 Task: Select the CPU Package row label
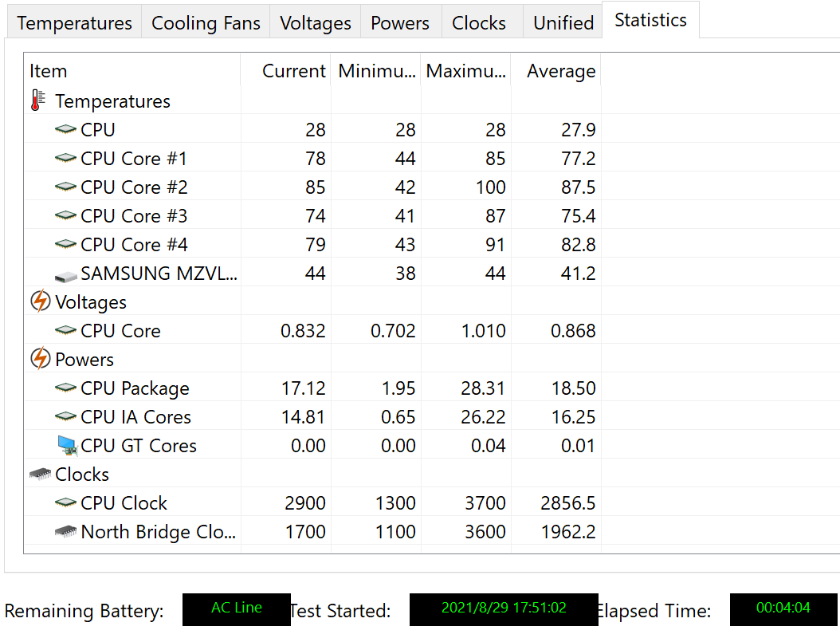(135, 388)
